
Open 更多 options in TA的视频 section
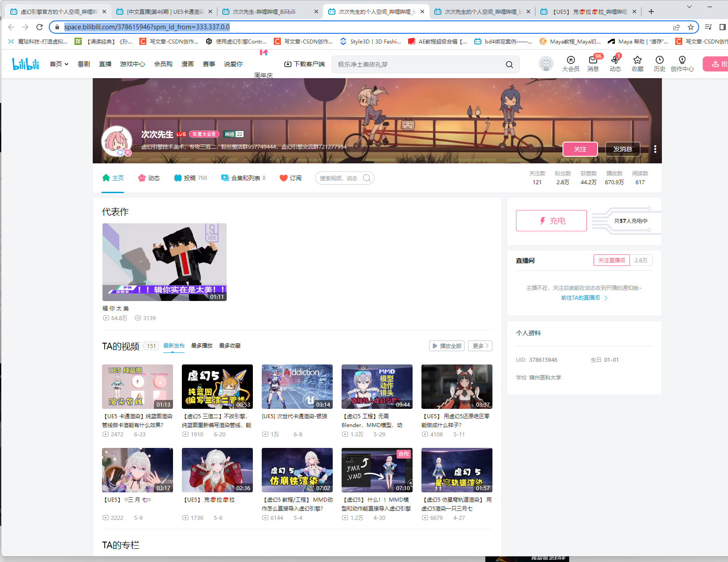coord(480,345)
